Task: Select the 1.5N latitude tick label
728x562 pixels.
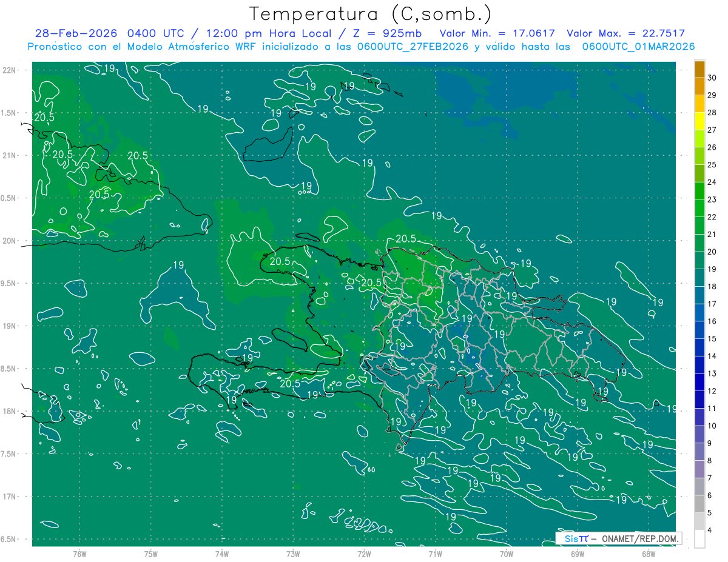Action: tap(9, 113)
